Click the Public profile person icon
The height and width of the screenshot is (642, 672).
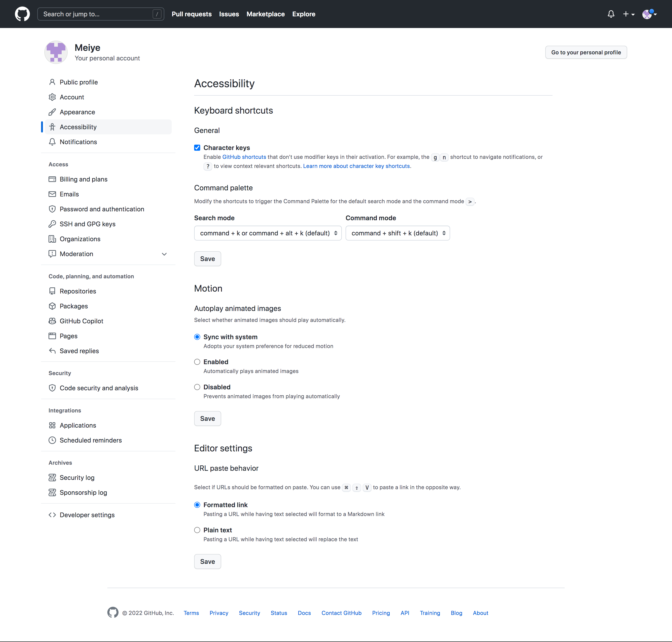(52, 82)
